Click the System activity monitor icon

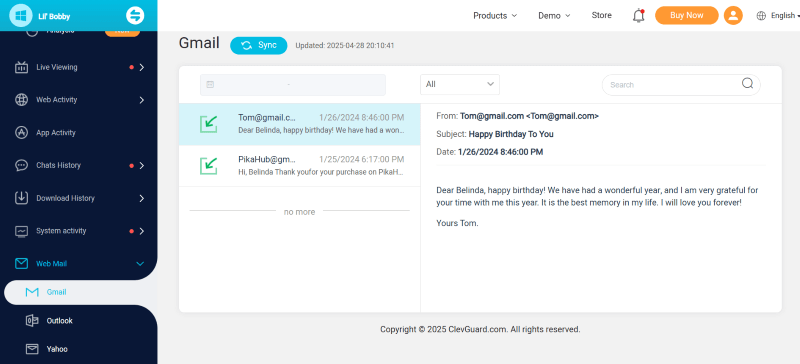pos(21,231)
